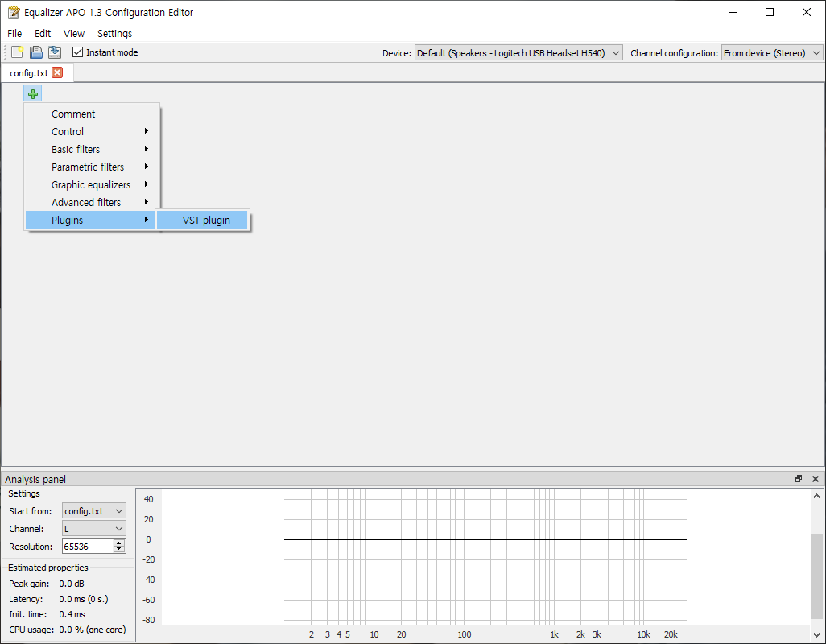The width and height of the screenshot is (826, 644).
Task: Click the Save file toolbar icon
Action: [x=35, y=52]
